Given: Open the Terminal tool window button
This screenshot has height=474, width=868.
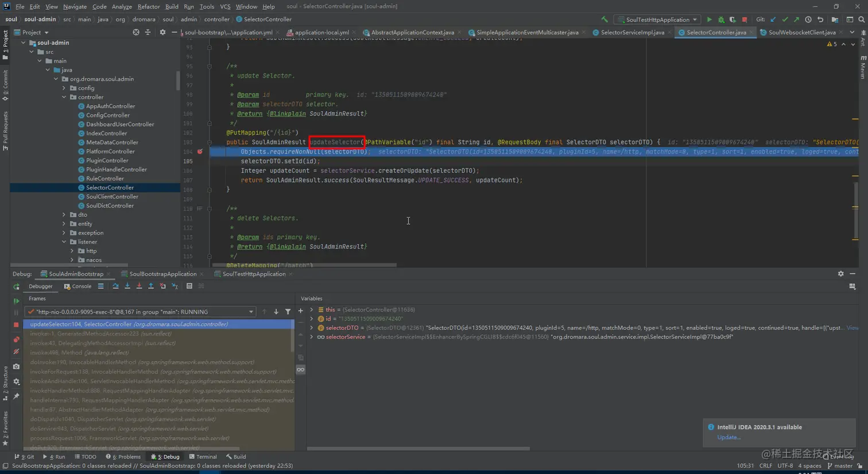Looking at the screenshot, I should point(203,457).
